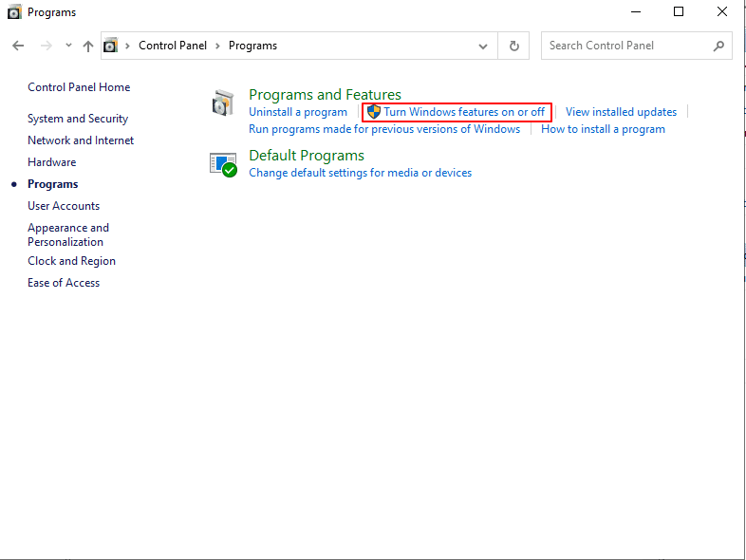Maximize the Programs window
Image resolution: width=746 pixels, height=560 pixels.
679,12
